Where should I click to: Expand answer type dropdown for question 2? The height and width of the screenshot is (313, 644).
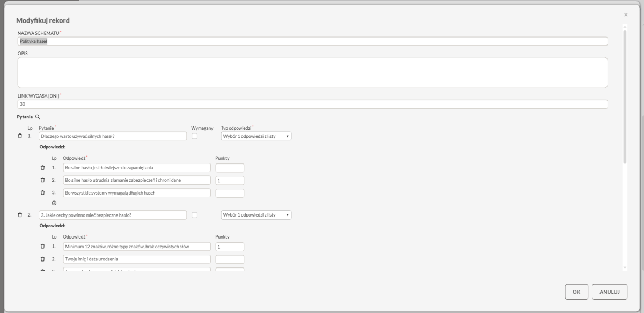(x=256, y=215)
